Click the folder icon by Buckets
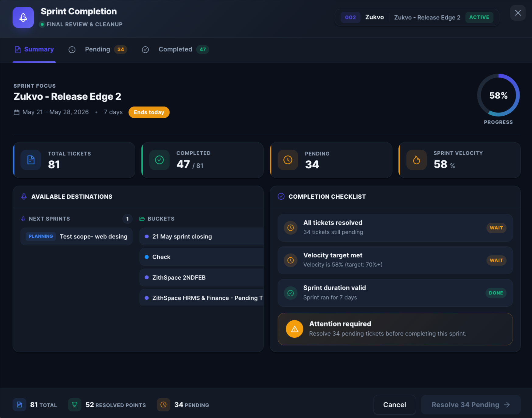 pos(142,219)
